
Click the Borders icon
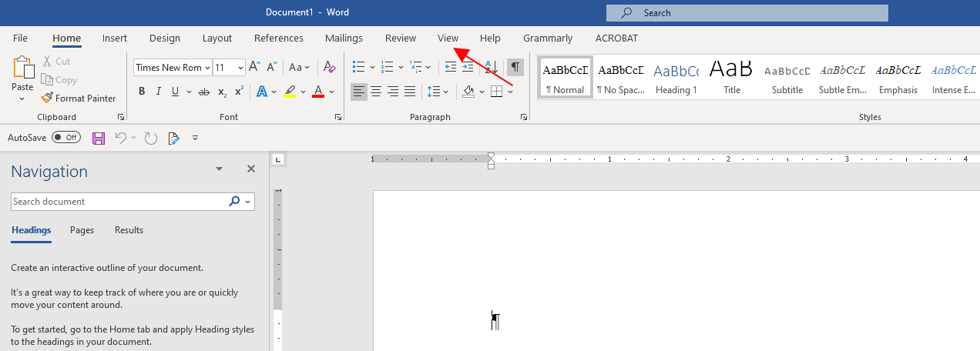point(497,92)
